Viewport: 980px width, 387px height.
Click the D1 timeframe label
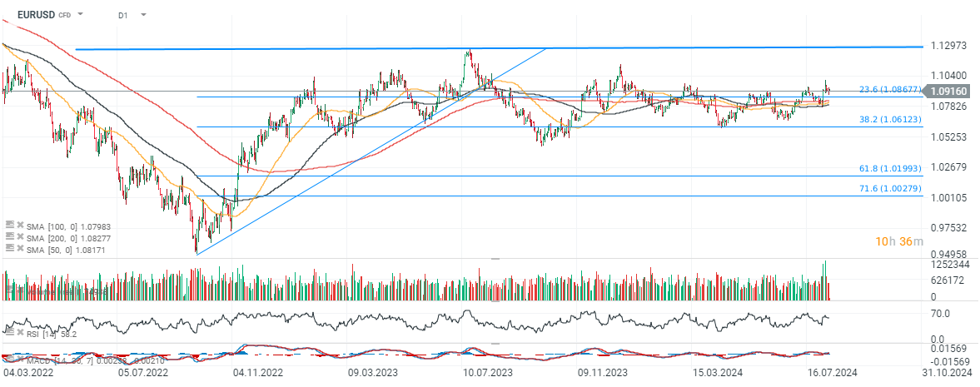123,15
